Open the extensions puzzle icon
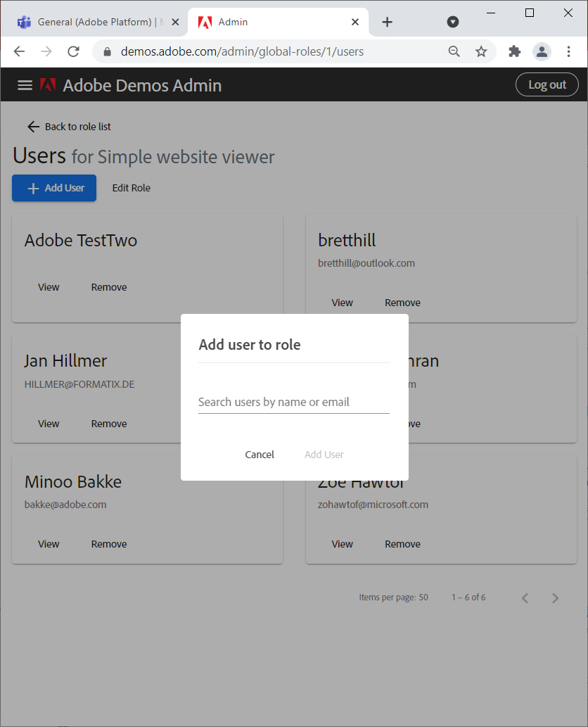 pos(515,51)
